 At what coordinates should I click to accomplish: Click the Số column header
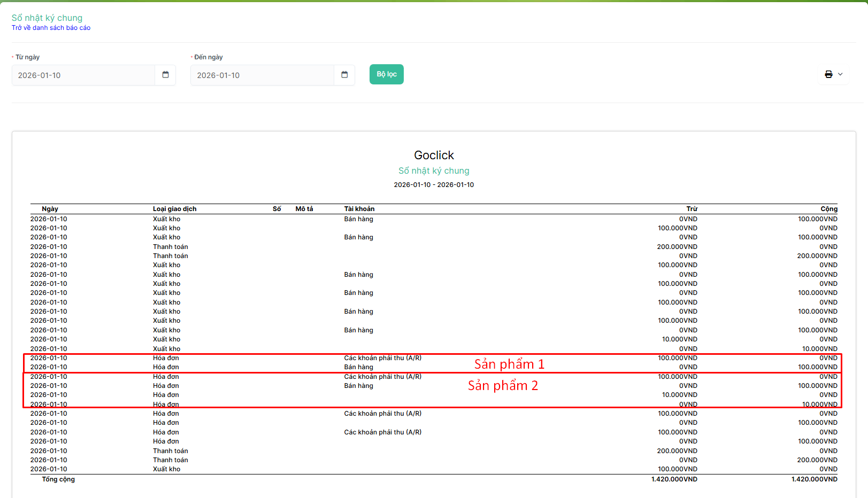(x=276, y=209)
